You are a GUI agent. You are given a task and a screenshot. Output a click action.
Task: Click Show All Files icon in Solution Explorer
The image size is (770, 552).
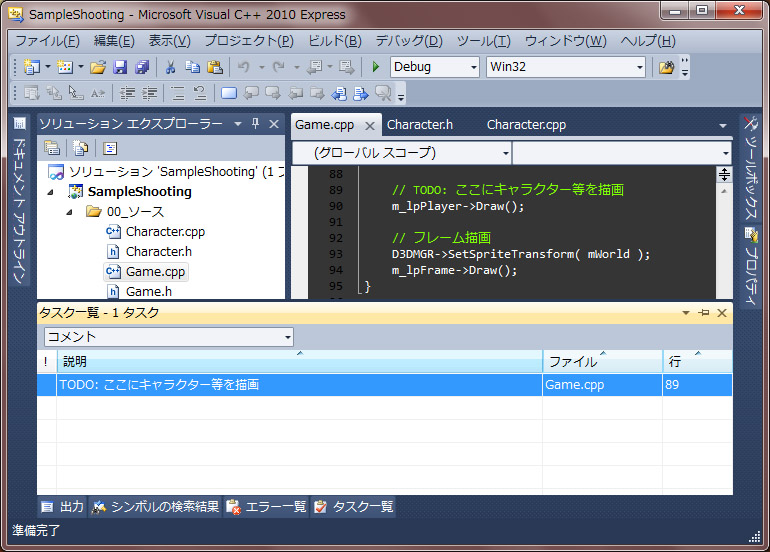point(81,148)
